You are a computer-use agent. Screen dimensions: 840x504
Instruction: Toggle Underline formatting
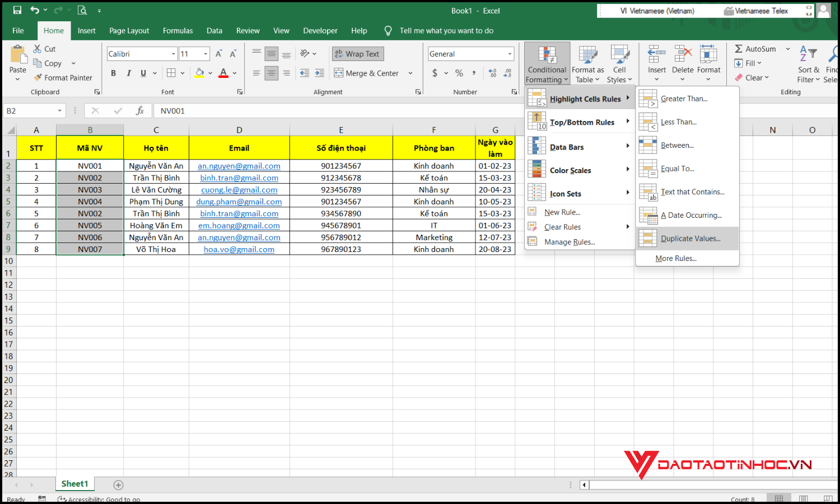143,73
